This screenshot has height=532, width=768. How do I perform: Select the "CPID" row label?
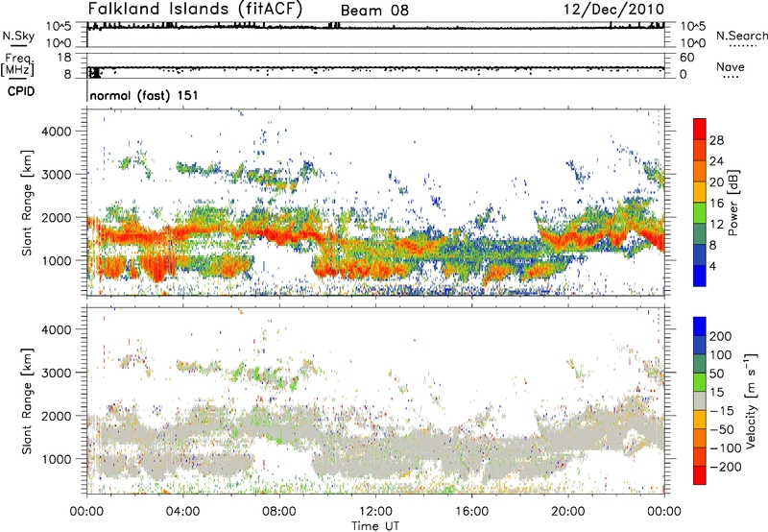tap(21, 91)
